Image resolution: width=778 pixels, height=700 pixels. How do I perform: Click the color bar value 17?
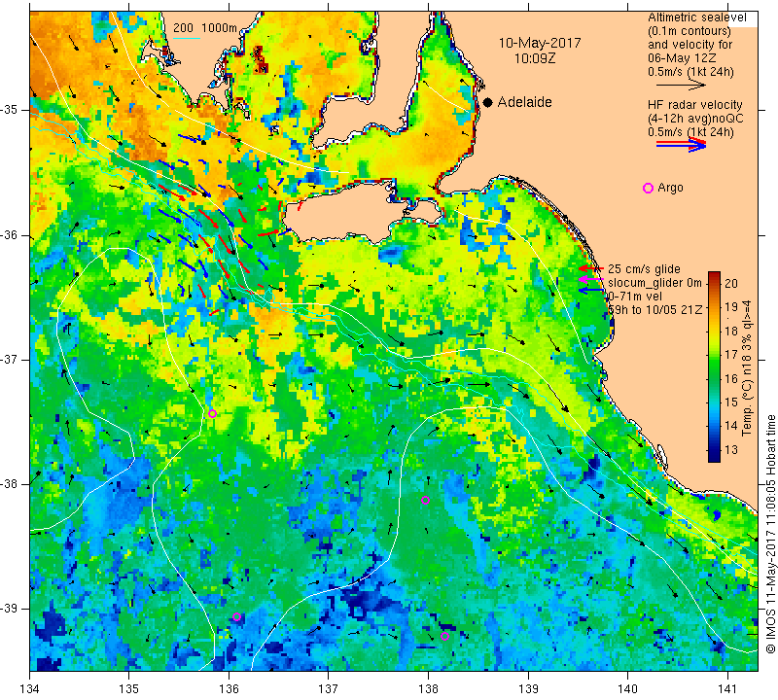(x=731, y=355)
